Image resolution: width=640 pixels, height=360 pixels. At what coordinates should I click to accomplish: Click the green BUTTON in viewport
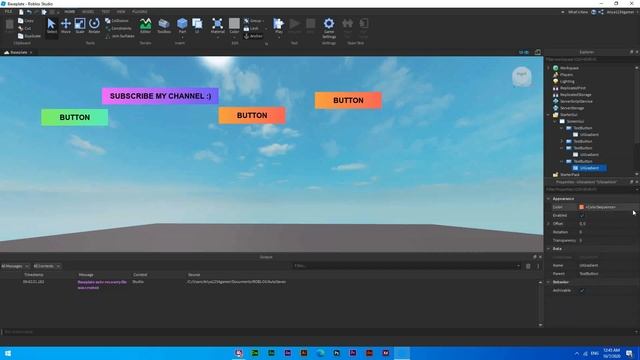75,117
